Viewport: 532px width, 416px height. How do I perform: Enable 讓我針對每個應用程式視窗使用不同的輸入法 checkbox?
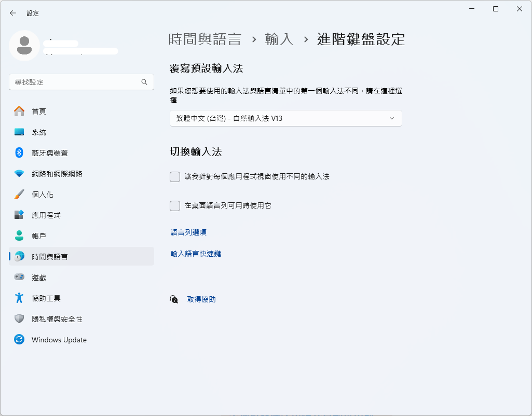point(175,177)
